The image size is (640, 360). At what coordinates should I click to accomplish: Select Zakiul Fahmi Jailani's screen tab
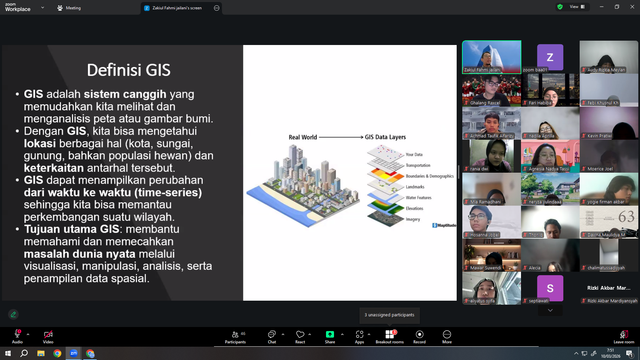click(x=177, y=8)
